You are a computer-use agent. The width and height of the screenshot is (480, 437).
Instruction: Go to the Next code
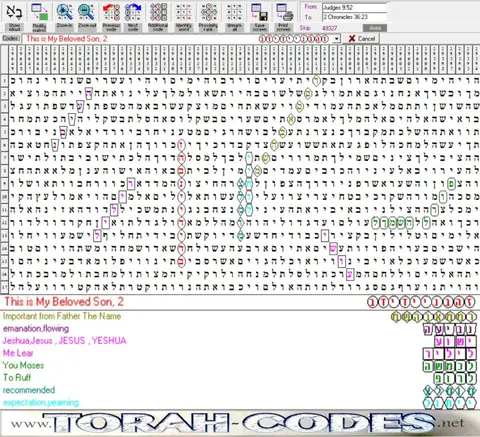point(133,17)
